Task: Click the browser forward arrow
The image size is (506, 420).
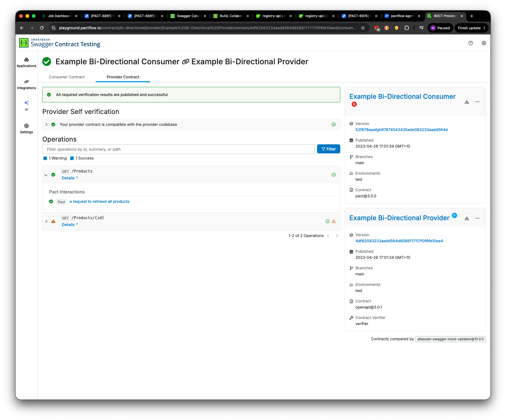Action: pyautogui.click(x=32, y=28)
